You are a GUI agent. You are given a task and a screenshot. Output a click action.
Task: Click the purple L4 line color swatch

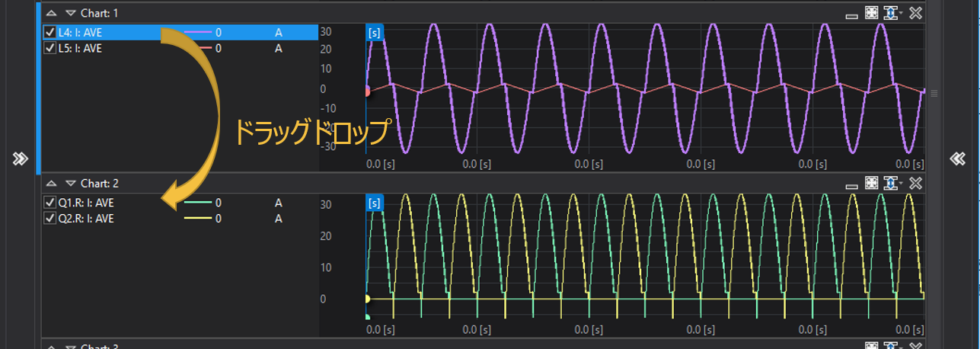197,32
